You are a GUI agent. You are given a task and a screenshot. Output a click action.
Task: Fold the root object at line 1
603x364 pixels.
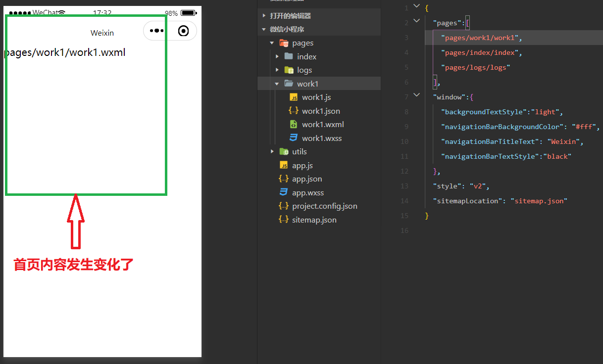(x=416, y=6)
